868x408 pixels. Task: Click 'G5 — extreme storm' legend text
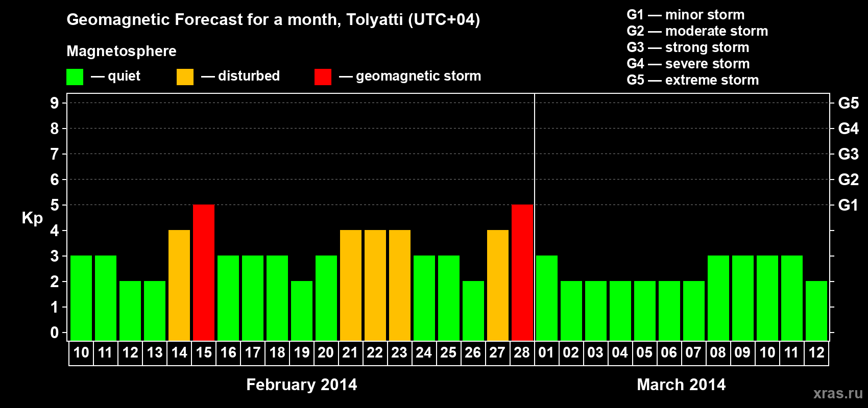click(692, 80)
